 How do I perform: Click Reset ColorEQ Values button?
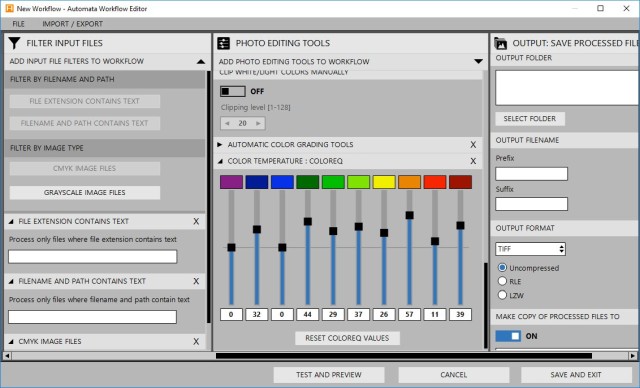point(347,338)
